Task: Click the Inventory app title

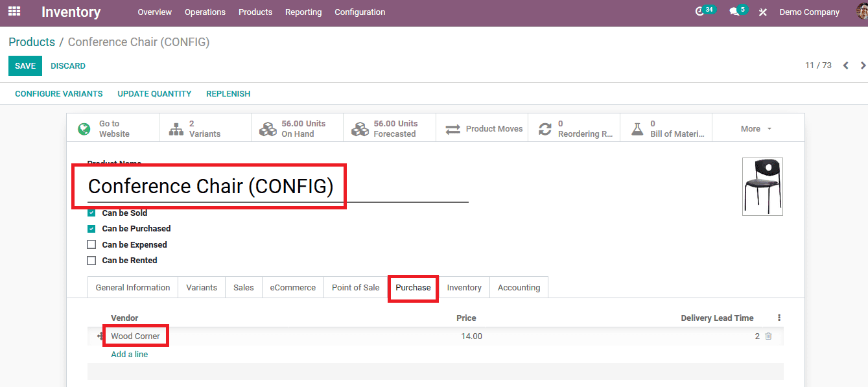Action: [71, 12]
